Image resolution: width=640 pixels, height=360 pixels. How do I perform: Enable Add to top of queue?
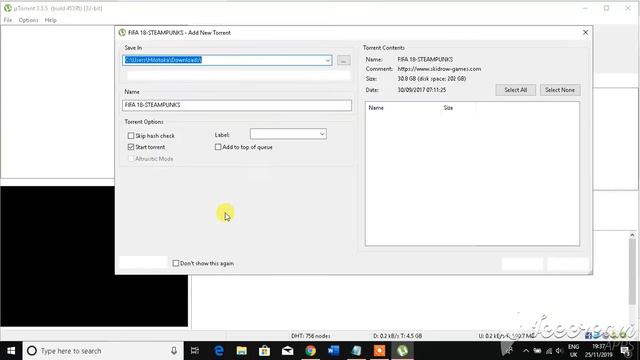(x=218, y=147)
